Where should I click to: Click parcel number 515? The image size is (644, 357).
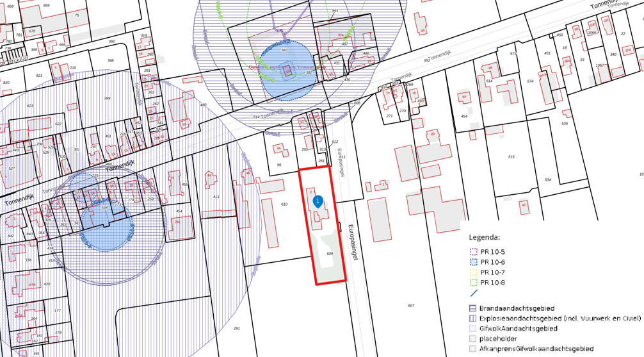pos(511,156)
